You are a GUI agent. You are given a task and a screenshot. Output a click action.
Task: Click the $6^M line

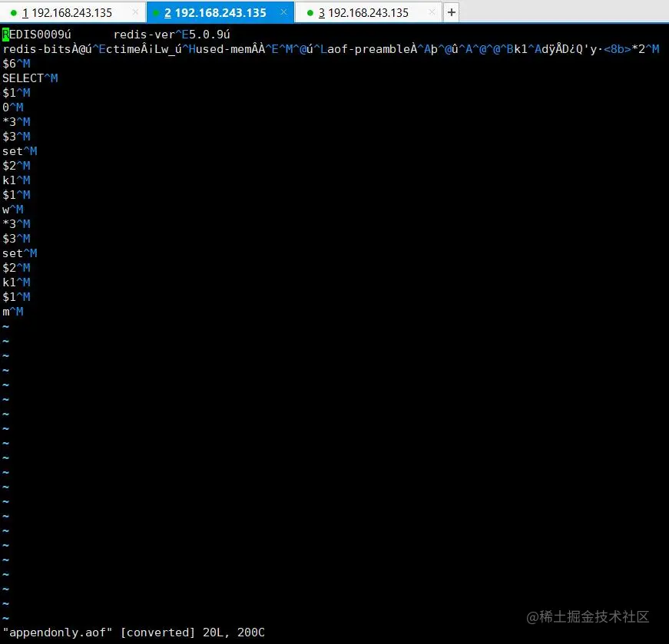pyautogui.click(x=16, y=64)
